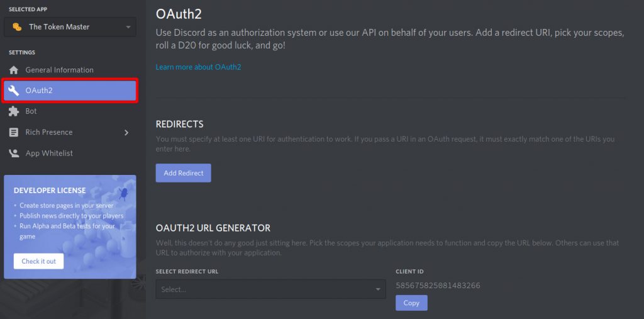Expand Rich Presence submenu chevron
The height and width of the screenshot is (319, 644).
pos(126,132)
